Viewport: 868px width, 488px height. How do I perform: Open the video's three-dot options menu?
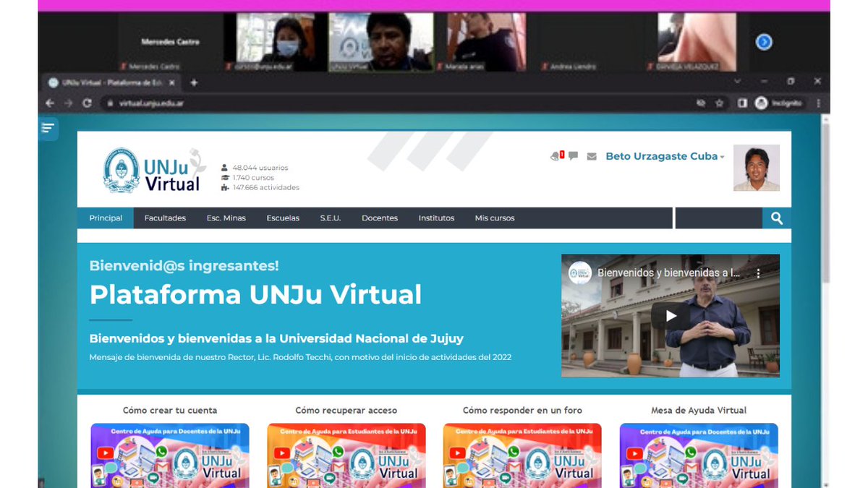coord(759,273)
